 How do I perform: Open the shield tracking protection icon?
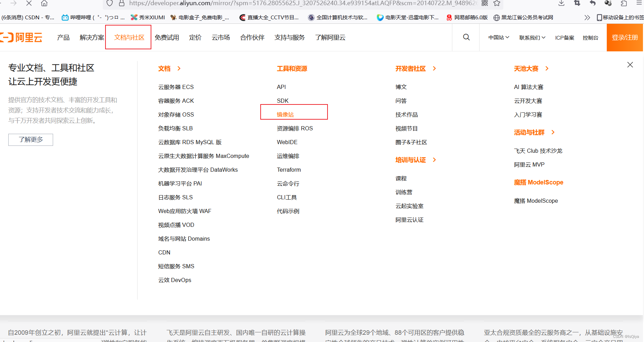point(110,3)
